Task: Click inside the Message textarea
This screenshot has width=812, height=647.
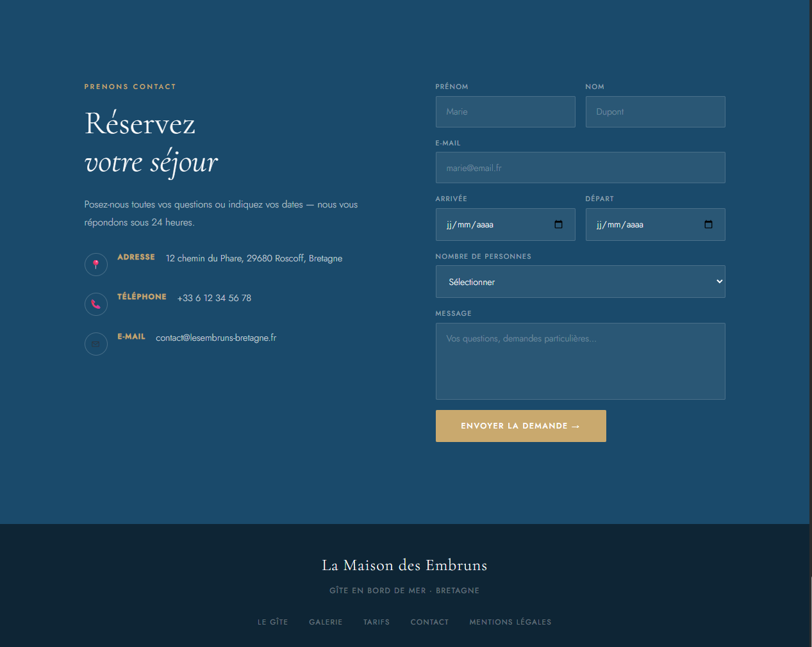Action: point(580,361)
